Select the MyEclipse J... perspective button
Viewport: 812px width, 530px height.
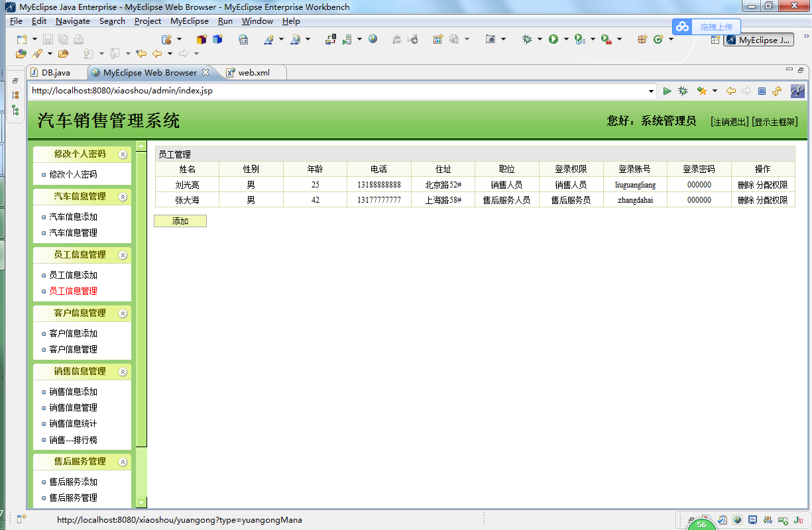(758, 40)
